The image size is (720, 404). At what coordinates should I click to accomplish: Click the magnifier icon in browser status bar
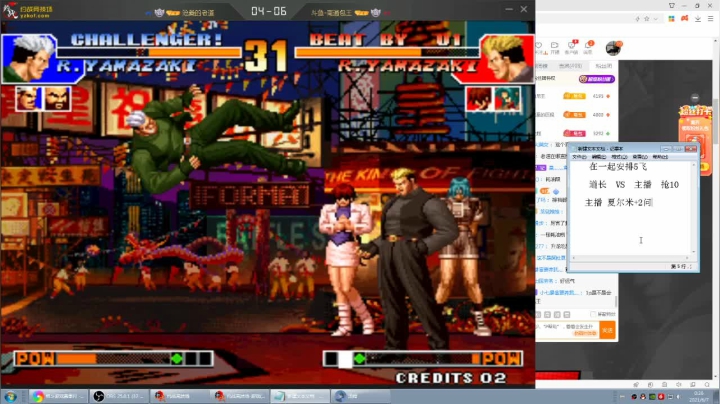[708, 384]
